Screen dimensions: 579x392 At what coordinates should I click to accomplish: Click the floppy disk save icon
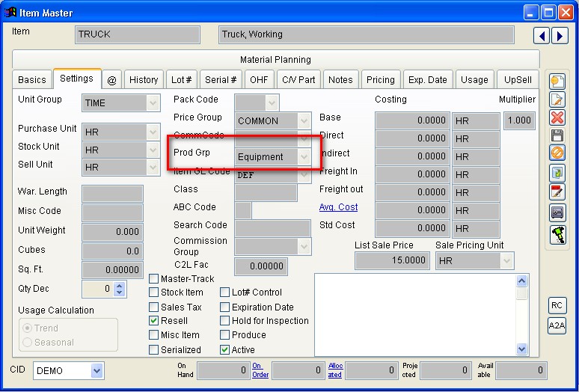[557, 135]
